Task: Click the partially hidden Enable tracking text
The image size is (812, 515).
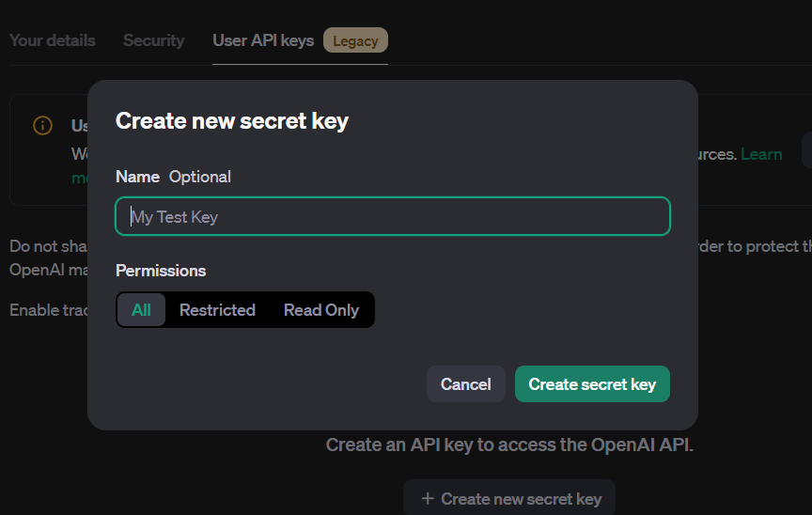Action: [x=49, y=310]
